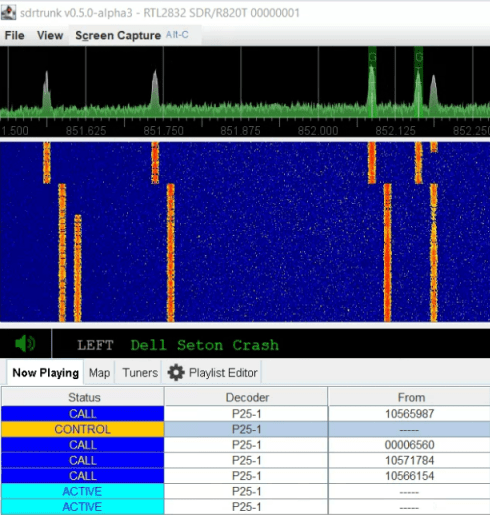This screenshot has height=515, width=490.
Task: Click the P25-1 decoder cell in CONTROL row
Action: [x=246, y=429]
